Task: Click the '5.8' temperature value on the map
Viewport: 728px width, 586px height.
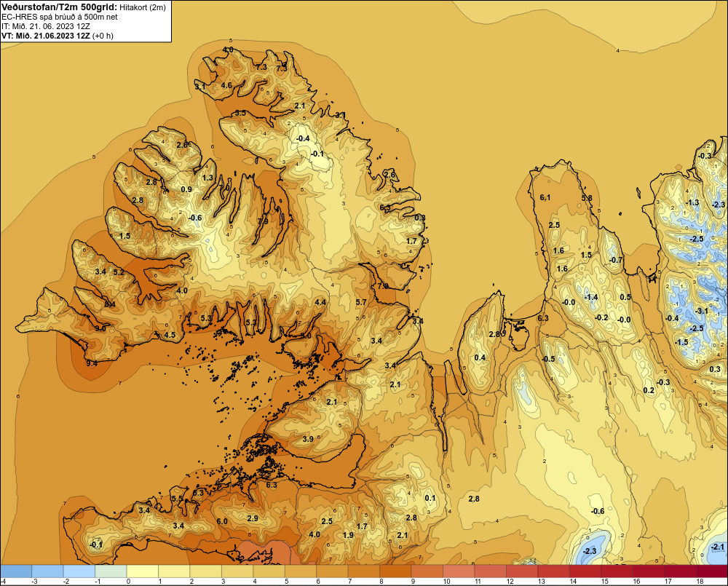Action: [x=587, y=198]
